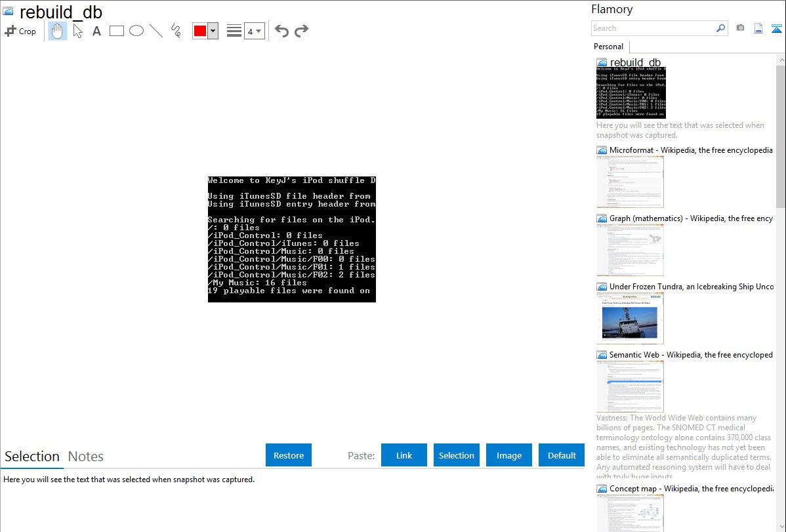
Task: Click the red color swatch
Action: pyautogui.click(x=200, y=31)
